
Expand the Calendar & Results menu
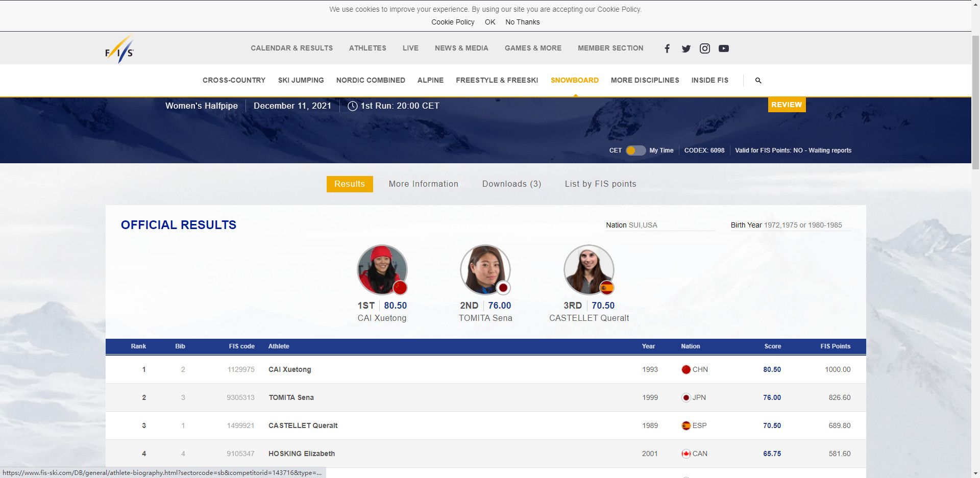click(x=291, y=48)
